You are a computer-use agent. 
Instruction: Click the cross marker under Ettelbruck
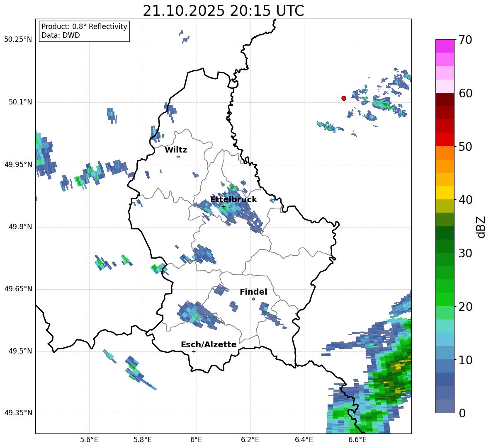[x=223, y=207]
